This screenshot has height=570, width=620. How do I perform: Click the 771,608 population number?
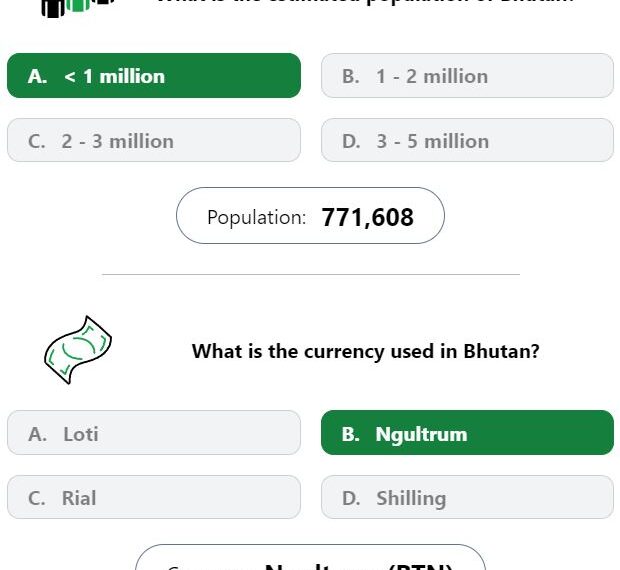tap(368, 217)
